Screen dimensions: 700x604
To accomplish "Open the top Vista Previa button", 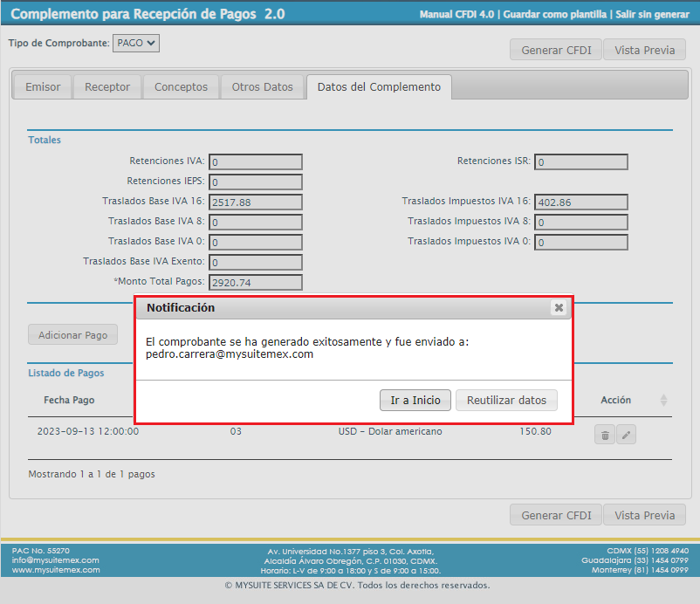I will (x=644, y=50).
